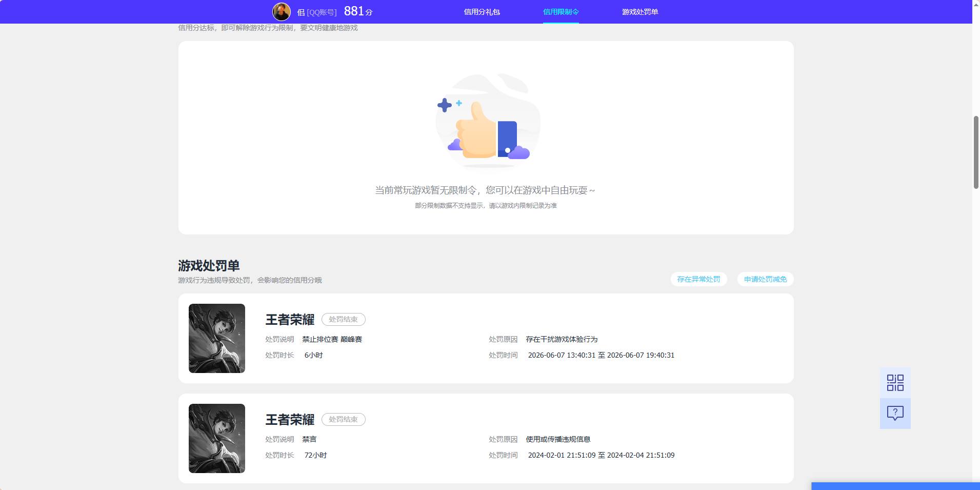
Task: Click 游戏行为违规导致处罚 subtitle
Action: pos(250,280)
